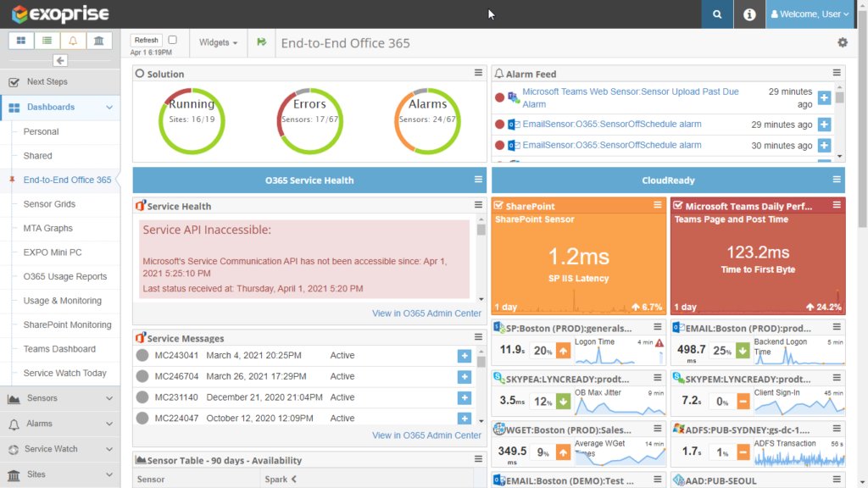
Task: Click Alarm Feed scrollbar down arrow
Action: (x=840, y=156)
